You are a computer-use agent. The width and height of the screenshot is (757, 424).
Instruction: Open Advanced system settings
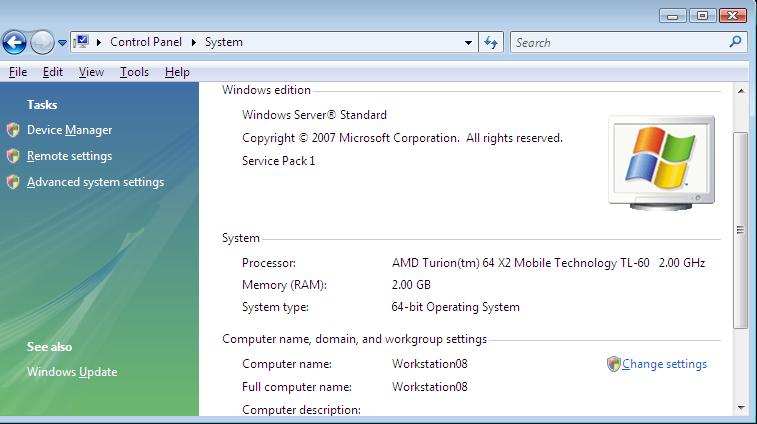tap(96, 182)
